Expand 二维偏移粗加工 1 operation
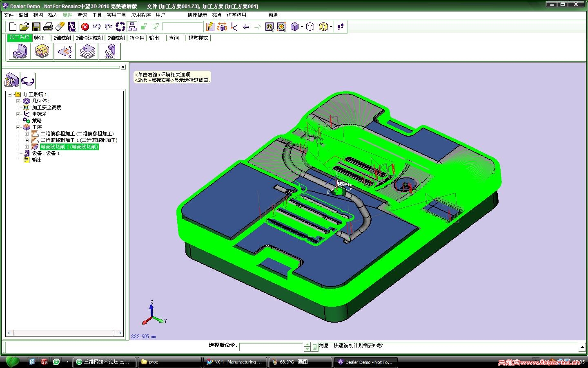Viewport: 588px width, 368px height. tap(27, 140)
